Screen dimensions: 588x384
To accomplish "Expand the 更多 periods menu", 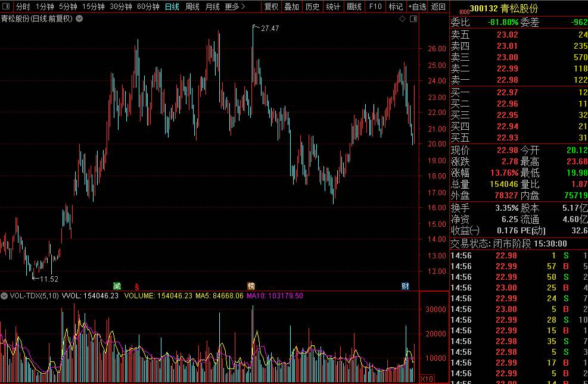I will [x=235, y=7].
